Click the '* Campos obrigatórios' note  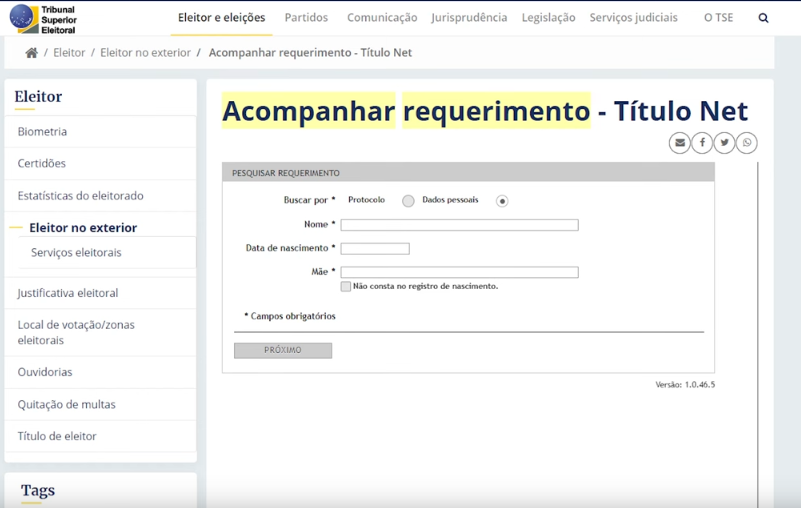pos(290,316)
